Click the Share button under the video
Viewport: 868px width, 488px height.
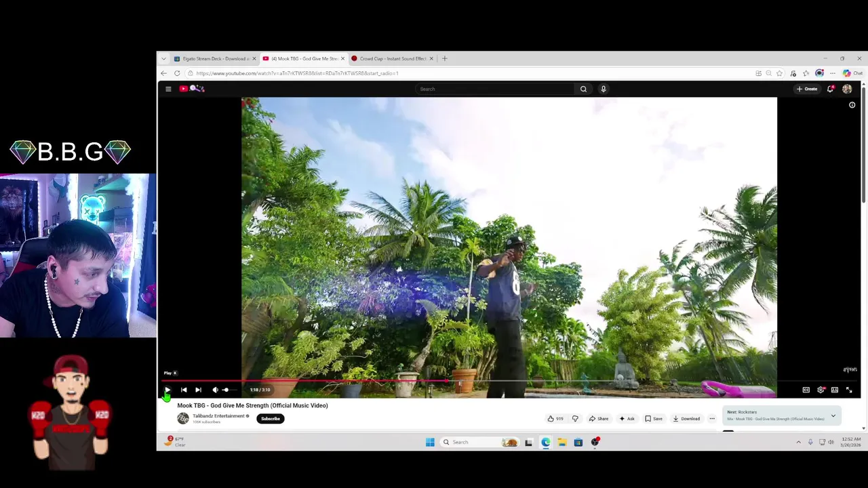[599, 419]
